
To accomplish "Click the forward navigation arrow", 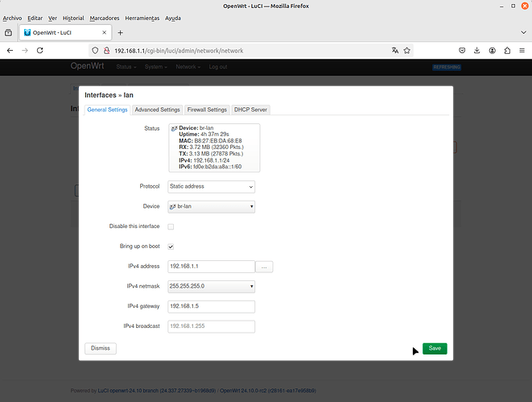I will coord(25,50).
